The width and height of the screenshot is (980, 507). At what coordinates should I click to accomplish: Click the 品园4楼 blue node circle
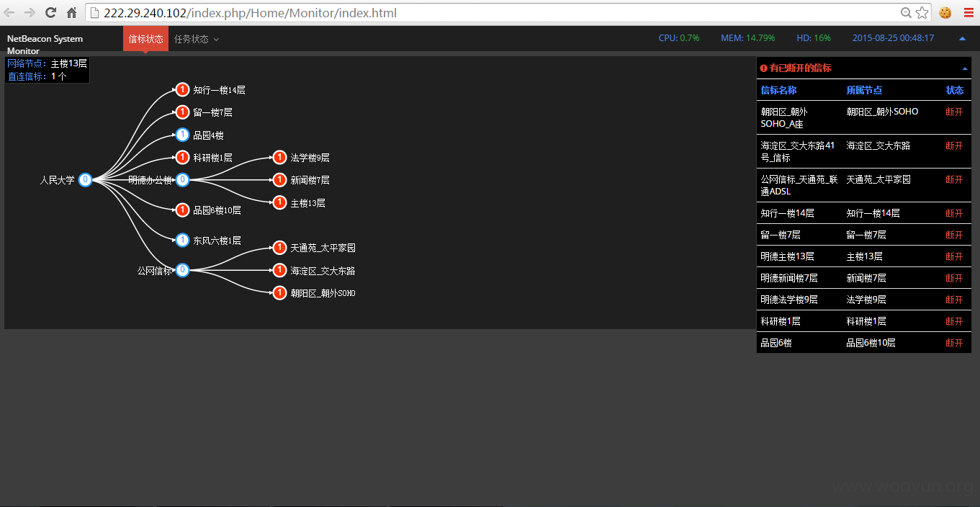click(183, 135)
